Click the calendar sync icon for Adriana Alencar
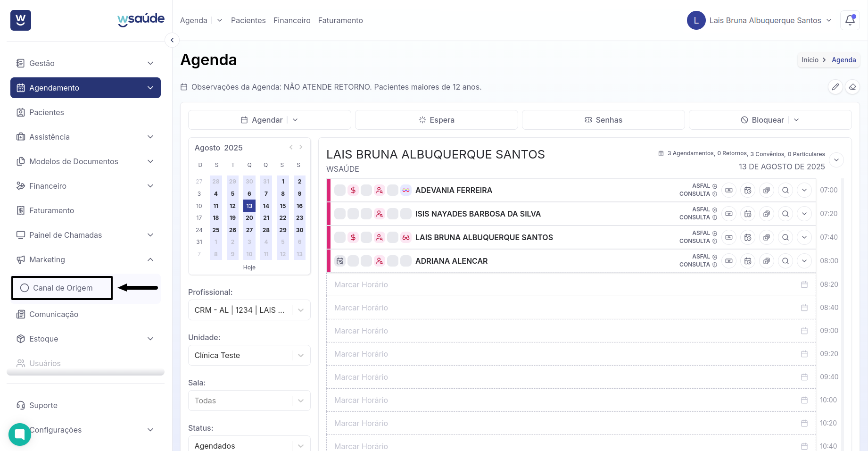This screenshot has height=451, width=868. (340, 261)
